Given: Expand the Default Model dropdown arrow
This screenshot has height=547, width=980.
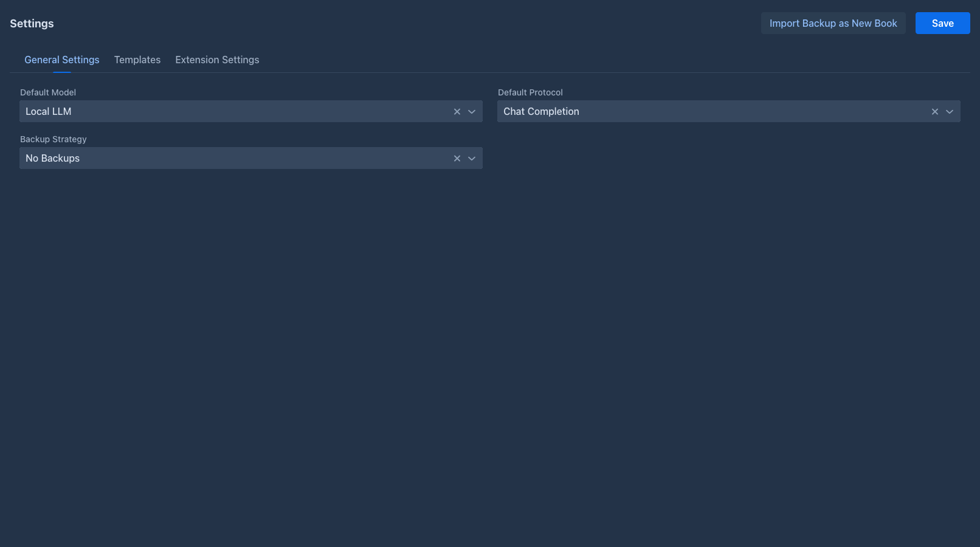Looking at the screenshot, I should coord(472,112).
